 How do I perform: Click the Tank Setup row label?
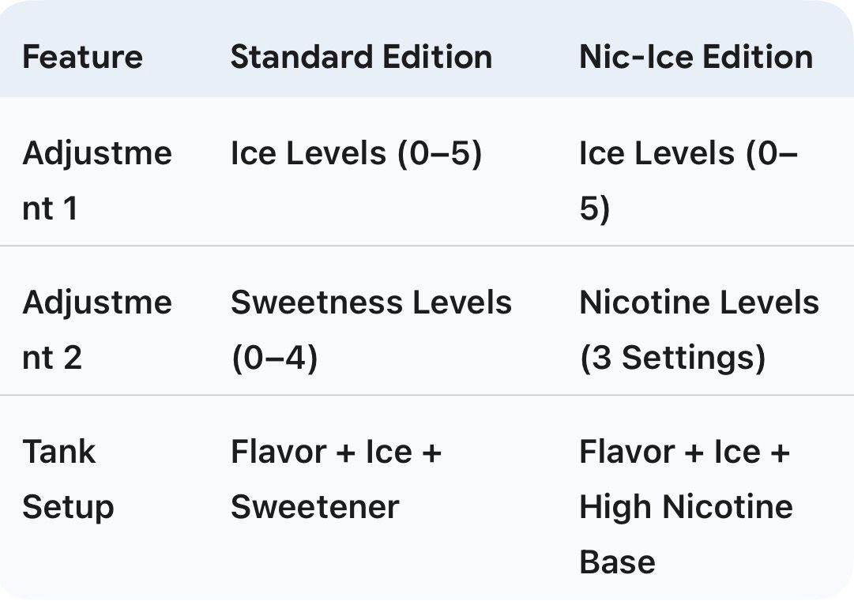[68, 479]
